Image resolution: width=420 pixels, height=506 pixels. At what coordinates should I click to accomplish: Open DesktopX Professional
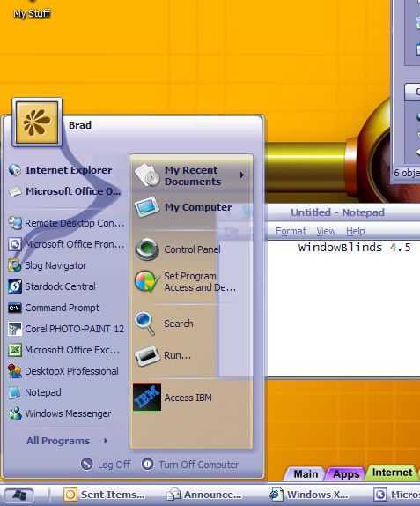(63, 371)
